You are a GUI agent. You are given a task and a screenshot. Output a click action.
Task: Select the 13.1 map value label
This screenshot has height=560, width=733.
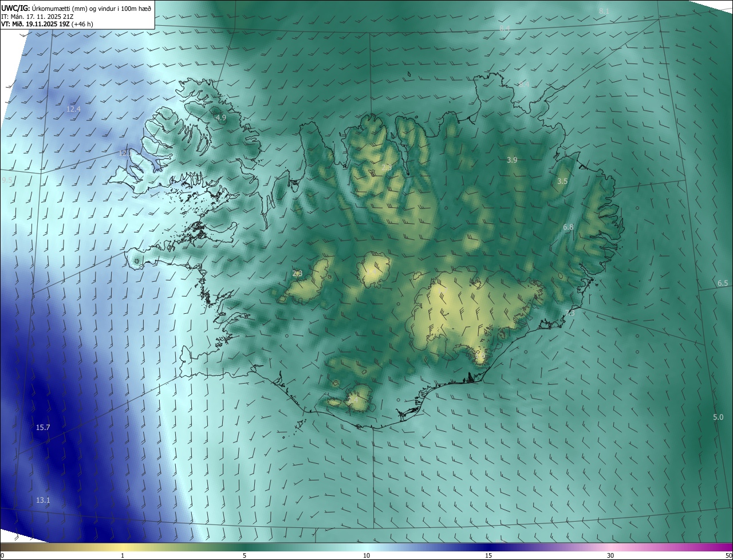click(43, 500)
